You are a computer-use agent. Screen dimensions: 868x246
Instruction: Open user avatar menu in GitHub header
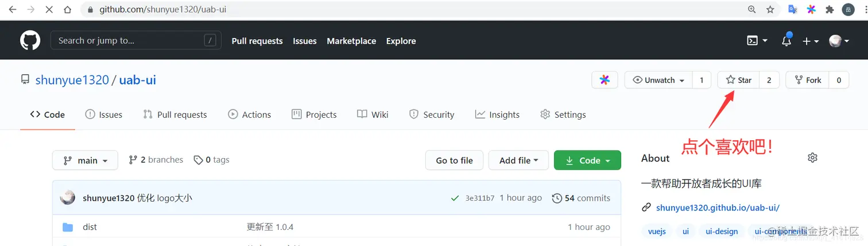pyautogui.click(x=839, y=41)
